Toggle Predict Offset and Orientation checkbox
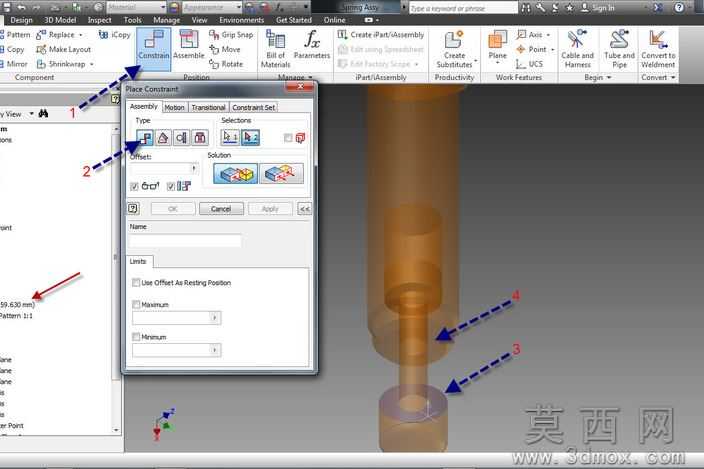The image size is (704, 469). (171, 186)
